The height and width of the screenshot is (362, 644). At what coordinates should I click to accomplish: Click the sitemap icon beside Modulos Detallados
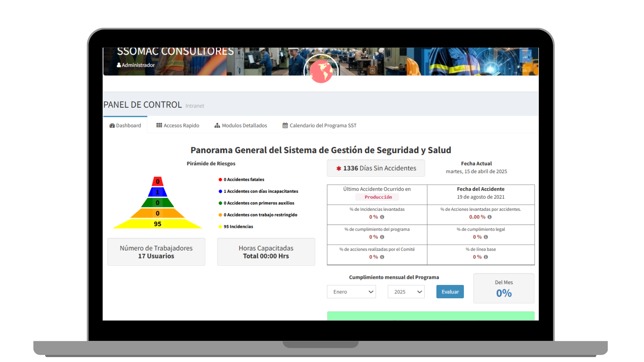[x=217, y=125]
